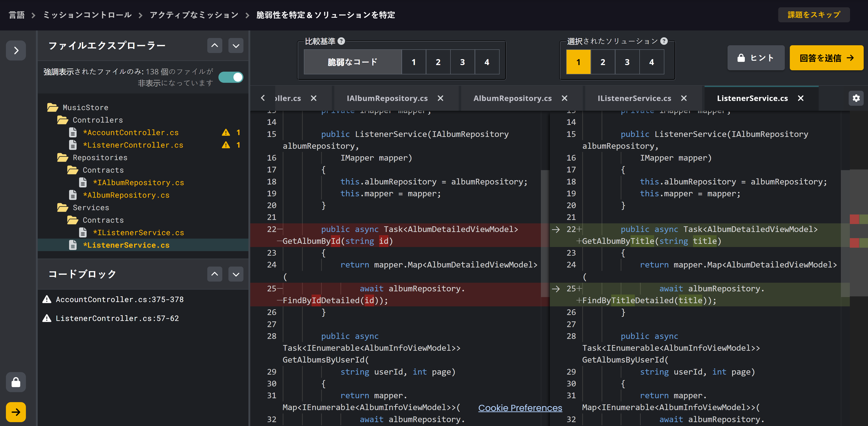
Task: Submit answer with 回答を送信 button
Action: click(826, 58)
